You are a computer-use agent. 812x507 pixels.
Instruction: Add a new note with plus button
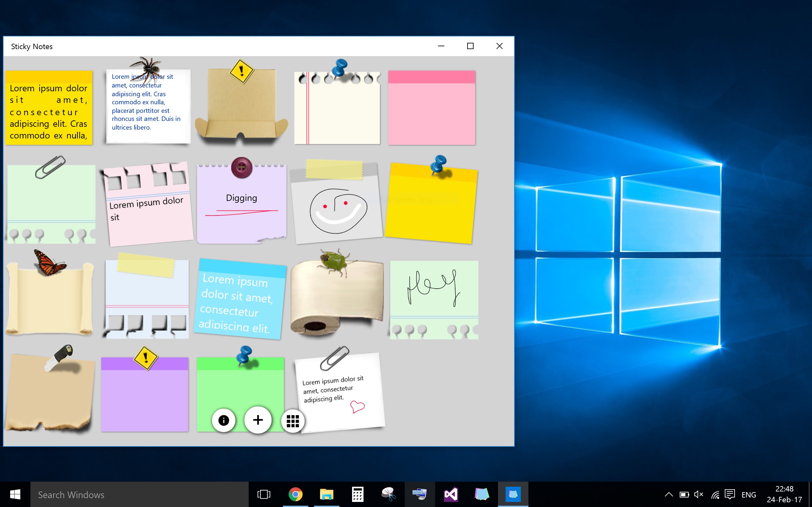click(x=258, y=420)
